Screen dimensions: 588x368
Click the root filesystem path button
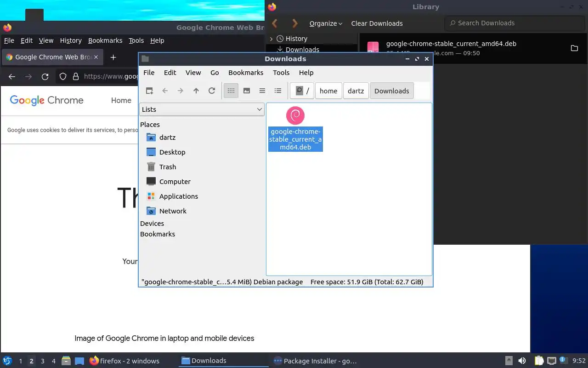[x=302, y=91]
